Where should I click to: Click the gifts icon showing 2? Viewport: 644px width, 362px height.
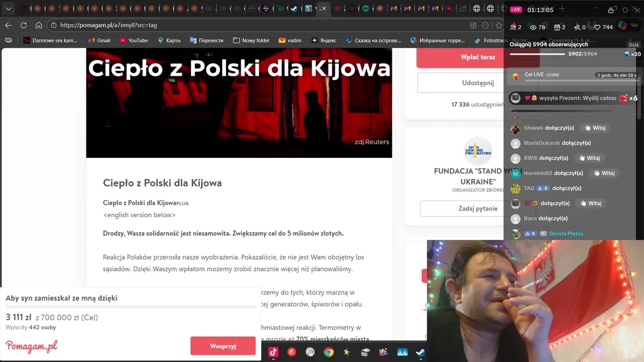pyautogui.click(x=556, y=27)
